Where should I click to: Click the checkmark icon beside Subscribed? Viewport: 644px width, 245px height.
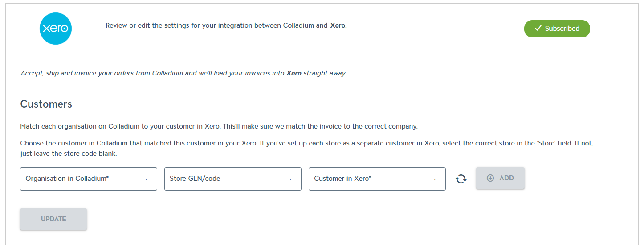pos(538,29)
